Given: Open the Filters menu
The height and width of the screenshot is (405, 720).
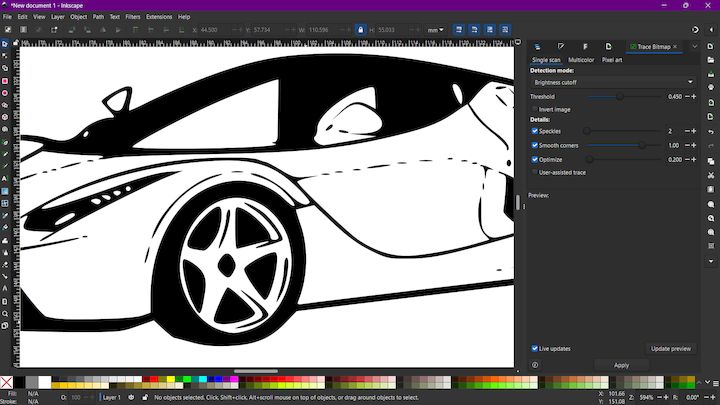Looking at the screenshot, I should pyautogui.click(x=133, y=17).
